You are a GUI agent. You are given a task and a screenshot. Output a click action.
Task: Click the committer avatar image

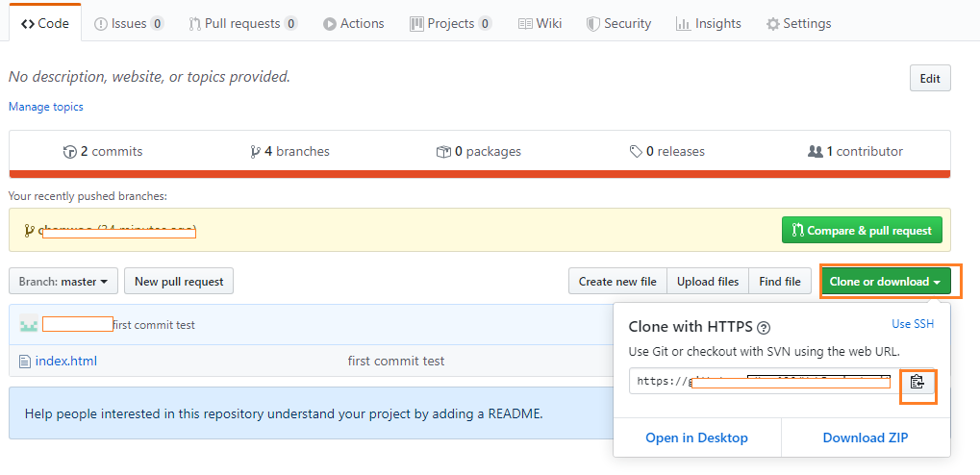29,324
